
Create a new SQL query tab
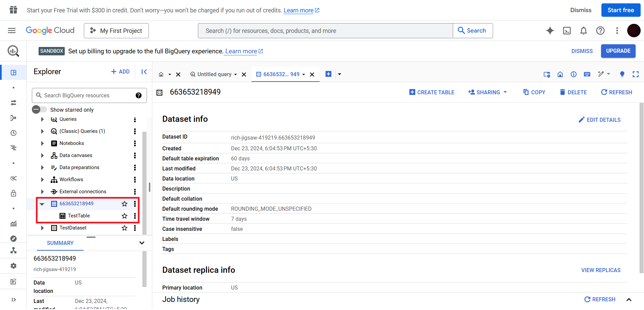click(x=328, y=74)
